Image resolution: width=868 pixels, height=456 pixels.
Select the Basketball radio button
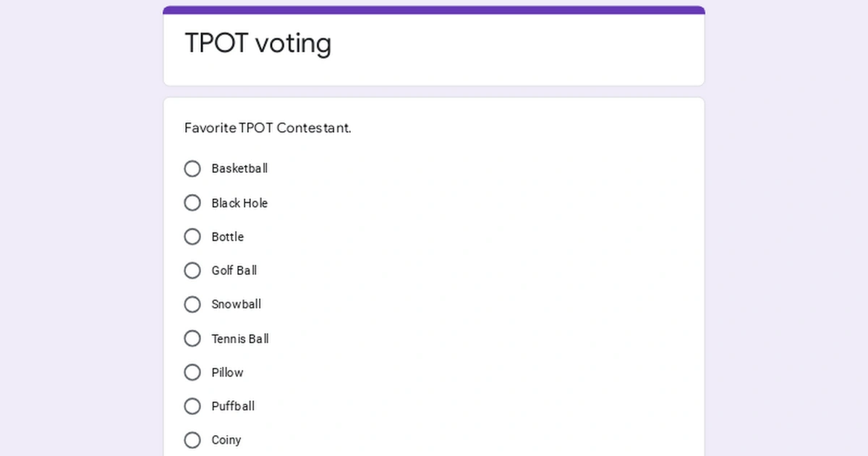(x=192, y=169)
